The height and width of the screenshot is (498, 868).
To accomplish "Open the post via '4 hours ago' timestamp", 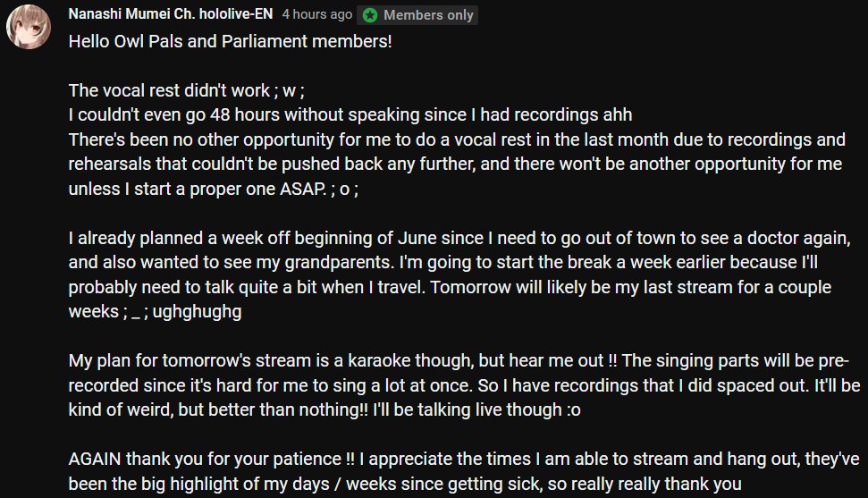I will click(316, 15).
